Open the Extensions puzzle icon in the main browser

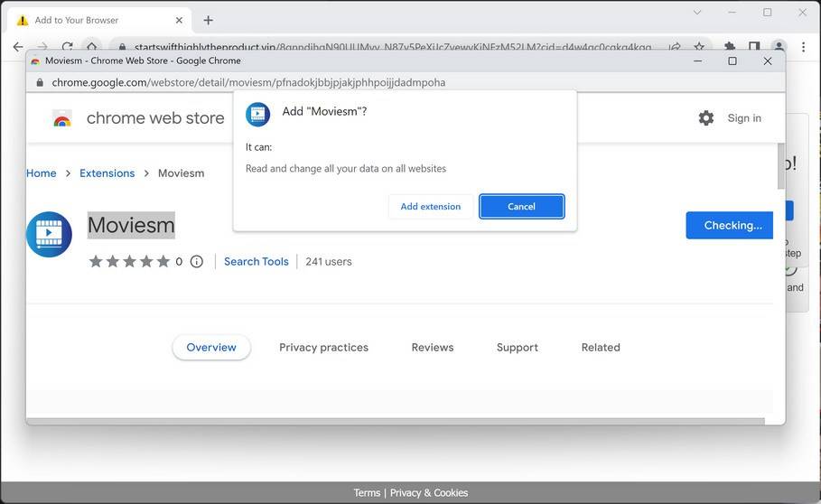[x=730, y=47]
